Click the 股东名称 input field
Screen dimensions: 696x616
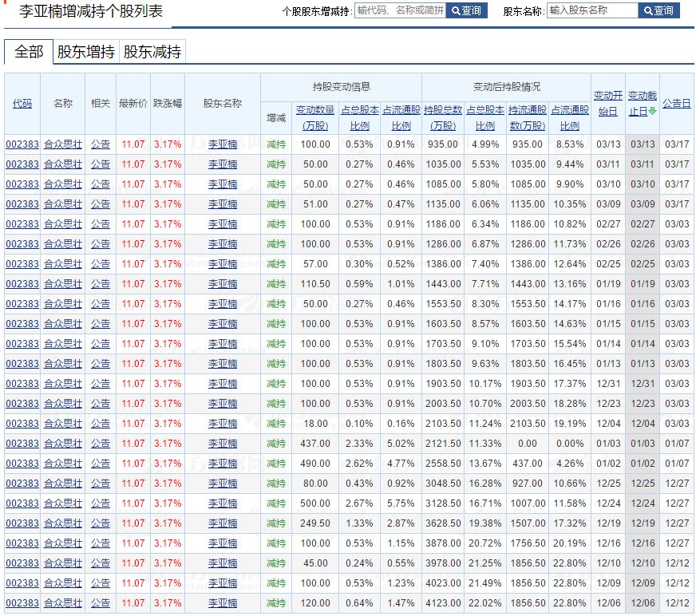tap(592, 10)
